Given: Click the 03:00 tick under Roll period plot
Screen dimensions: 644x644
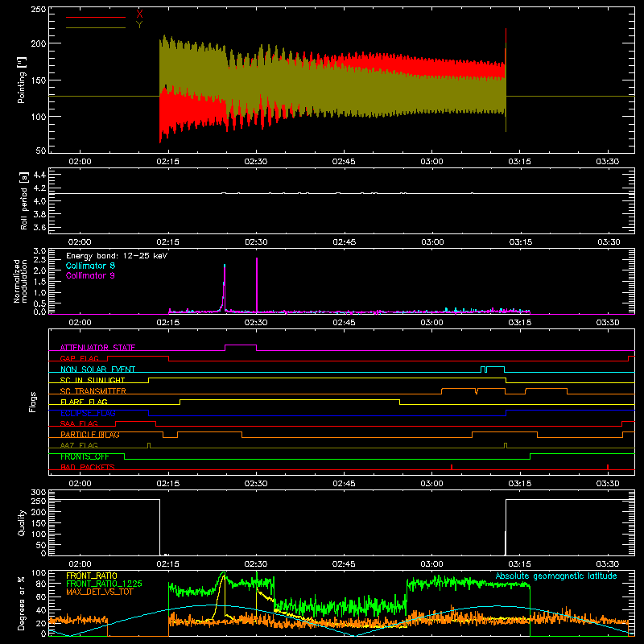Looking at the screenshot, I should point(432,242).
